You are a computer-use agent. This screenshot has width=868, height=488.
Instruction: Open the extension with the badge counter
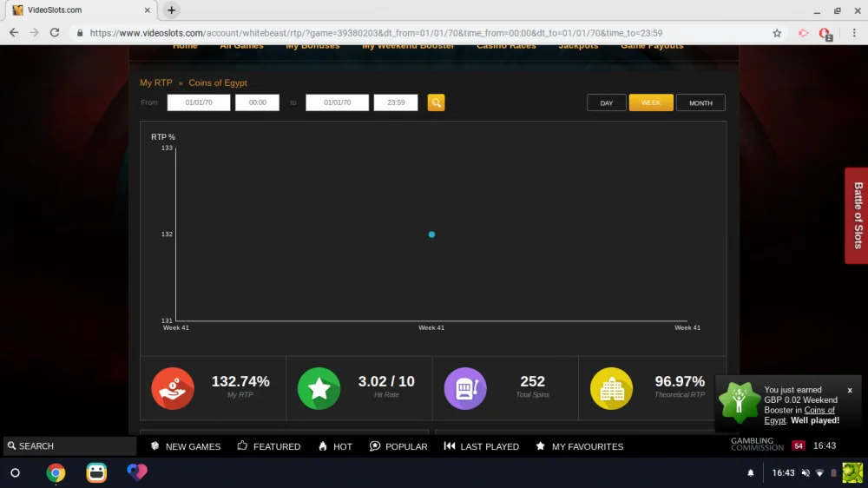[x=825, y=35]
